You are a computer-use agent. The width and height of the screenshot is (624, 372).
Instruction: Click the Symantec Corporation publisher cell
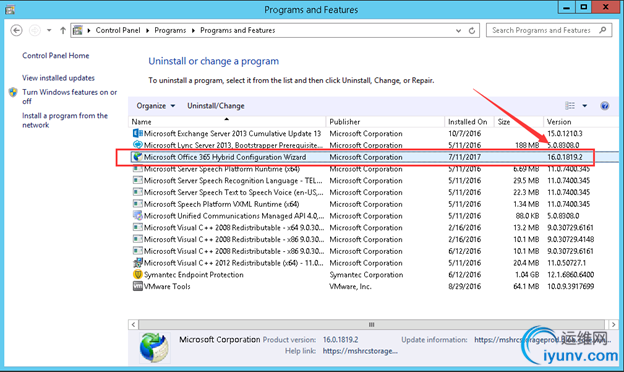(366, 275)
